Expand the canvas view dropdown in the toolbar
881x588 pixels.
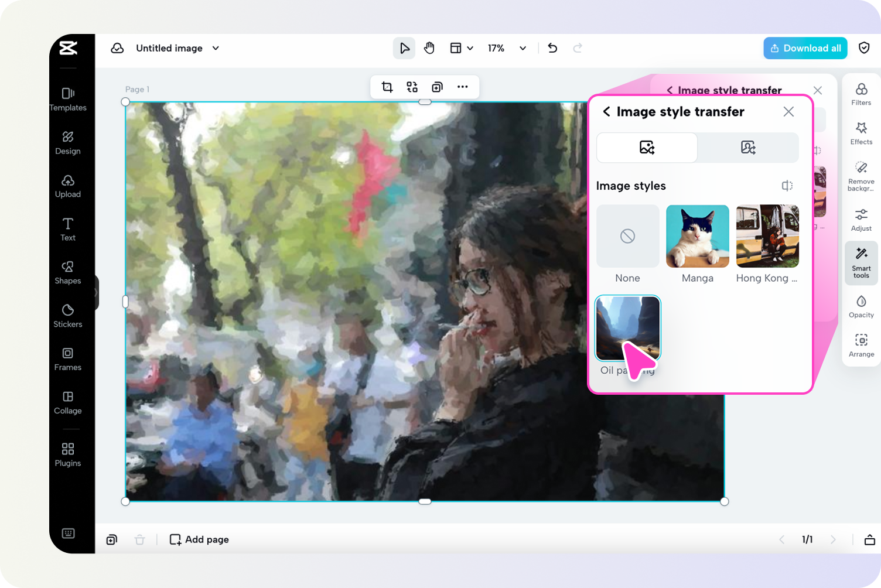462,48
